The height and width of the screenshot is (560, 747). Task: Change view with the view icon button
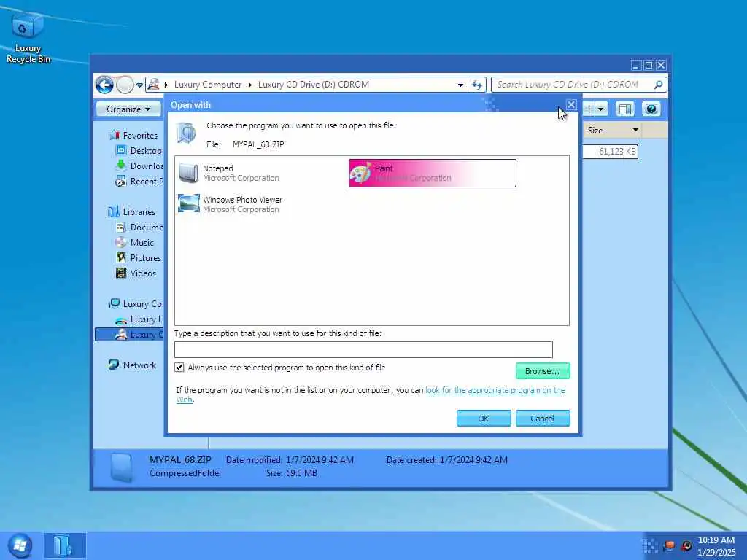pyautogui.click(x=588, y=109)
